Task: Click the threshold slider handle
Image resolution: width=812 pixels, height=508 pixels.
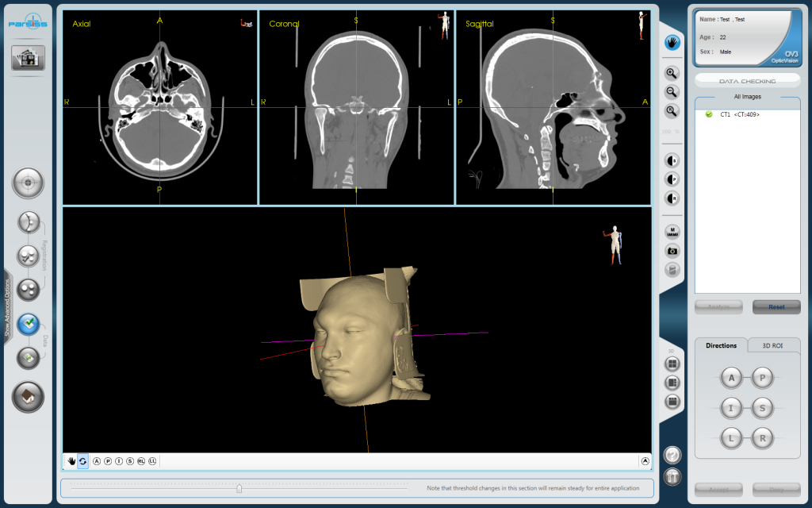Action: (x=239, y=488)
